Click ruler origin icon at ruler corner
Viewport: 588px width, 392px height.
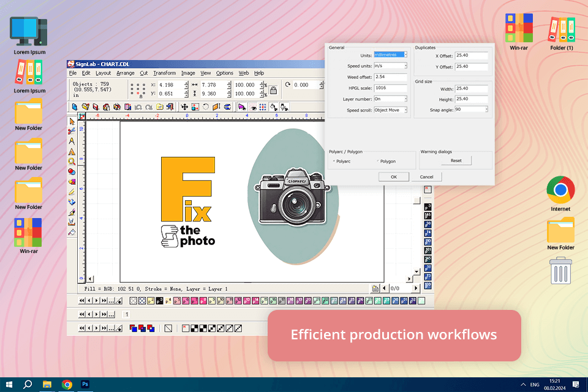coord(81,116)
